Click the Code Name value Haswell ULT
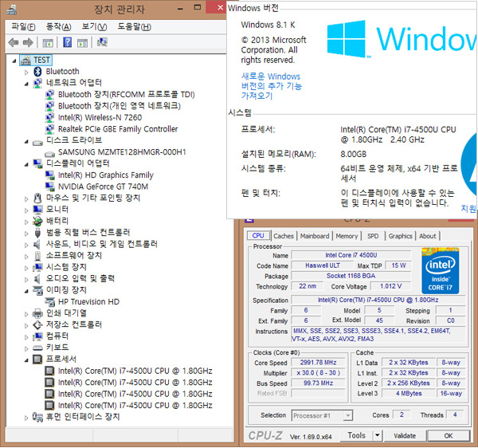The height and width of the screenshot is (448, 478). coord(323,265)
